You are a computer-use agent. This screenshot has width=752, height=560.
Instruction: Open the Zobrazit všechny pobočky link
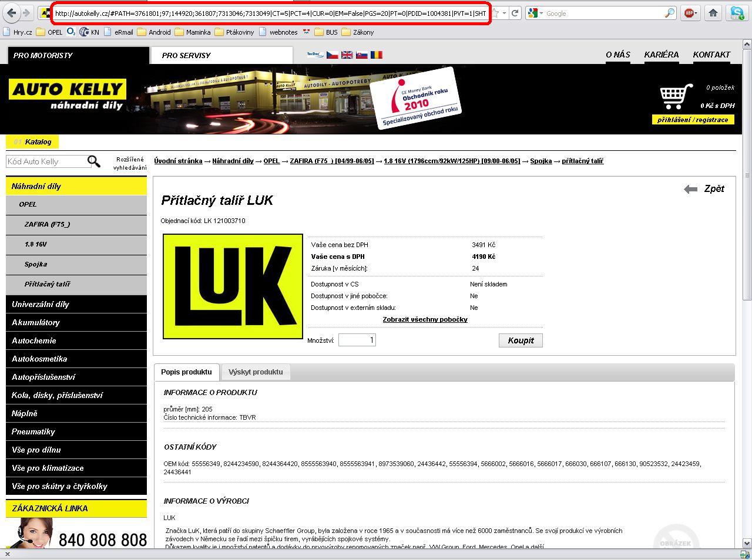425,319
